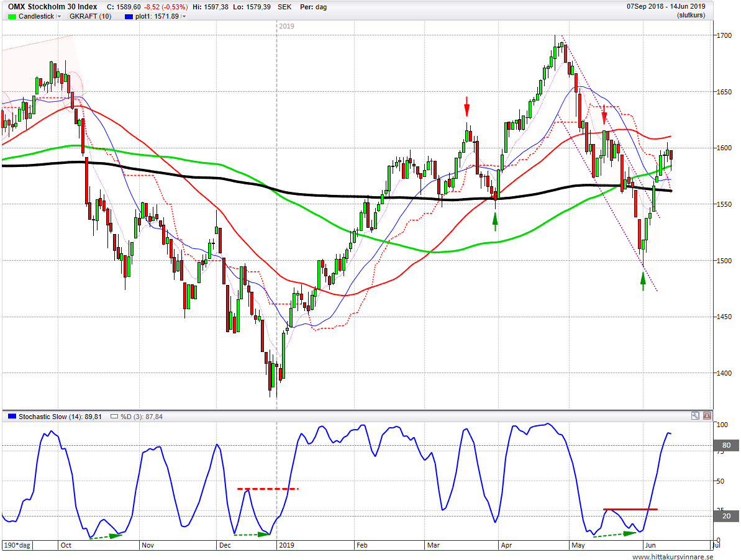
Task: Click the May label on time axis
Action: coord(578,545)
